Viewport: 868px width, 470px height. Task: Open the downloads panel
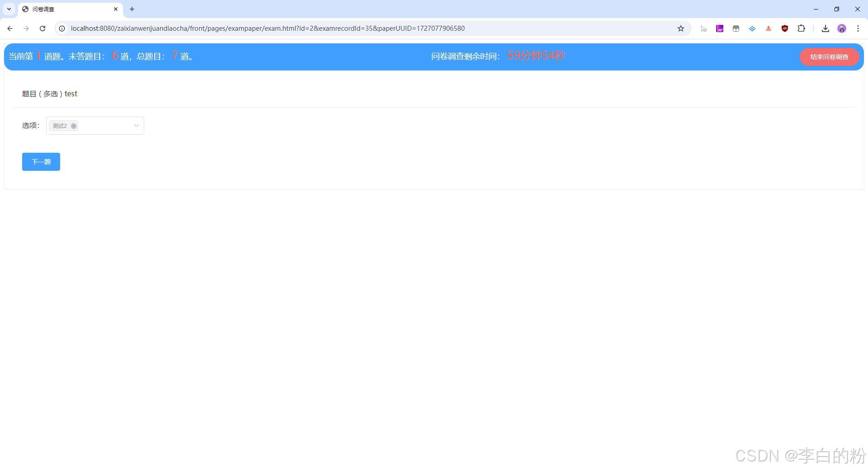826,28
